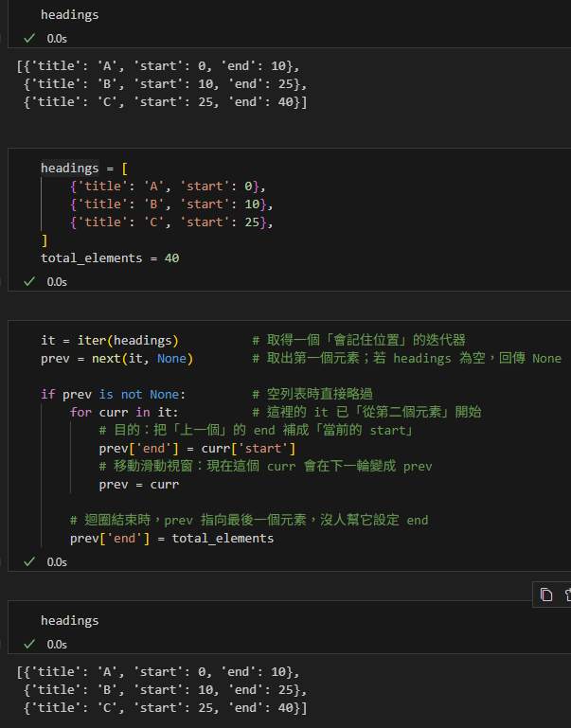Click the copy cell output icon
This screenshot has height=728, width=571.
tap(546, 595)
